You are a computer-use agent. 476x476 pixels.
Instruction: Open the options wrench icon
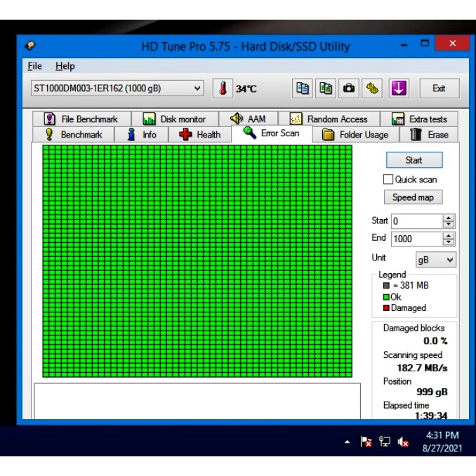click(x=373, y=88)
